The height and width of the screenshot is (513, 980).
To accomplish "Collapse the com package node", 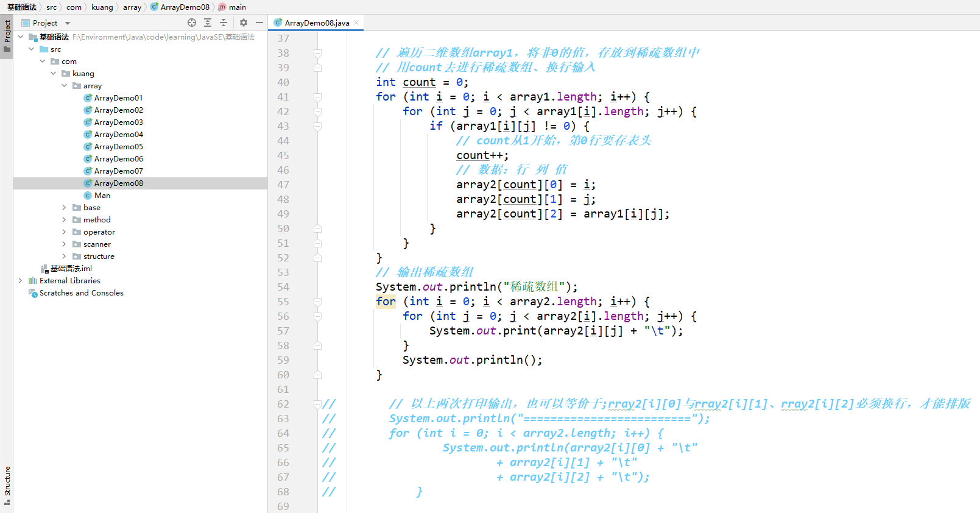I will tap(43, 62).
